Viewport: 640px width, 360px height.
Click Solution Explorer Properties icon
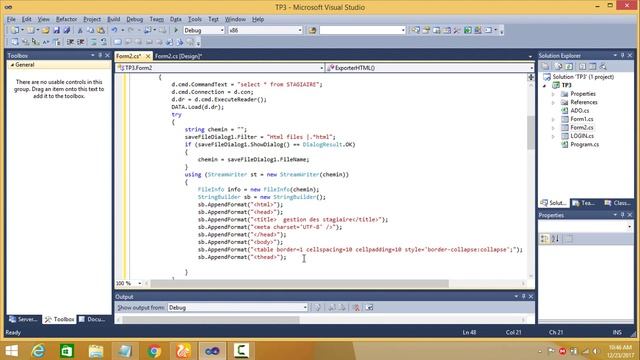[x=545, y=67]
